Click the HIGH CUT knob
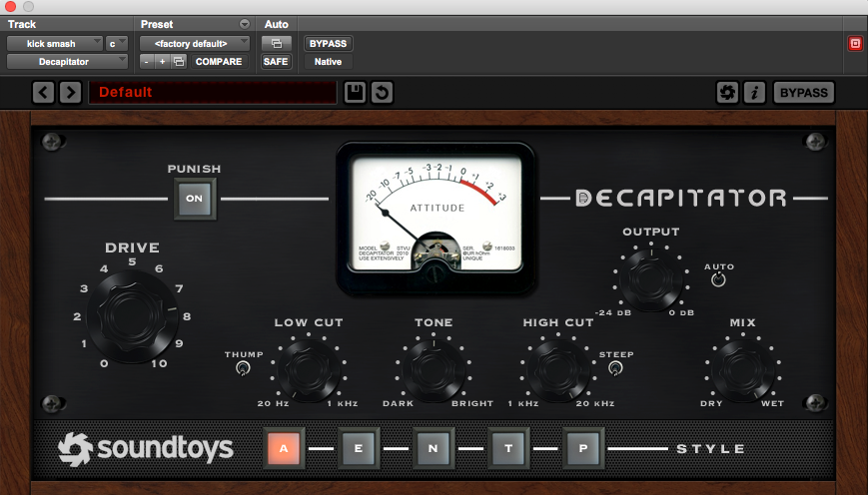The image size is (868, 495). pos(558,370)
